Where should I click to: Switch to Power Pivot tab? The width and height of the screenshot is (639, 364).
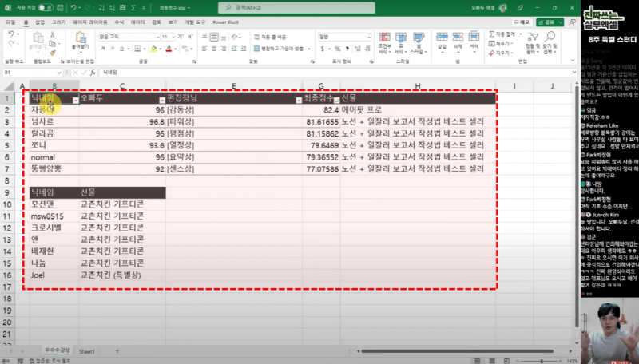[226, 22]
